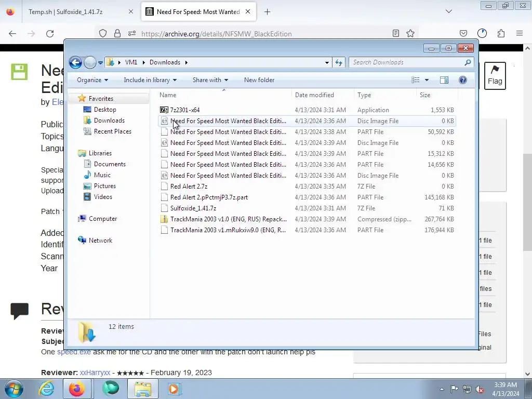Viewport: 532px width, 399px height.
Task: Open the Pictures library
Action: (104, 186)
